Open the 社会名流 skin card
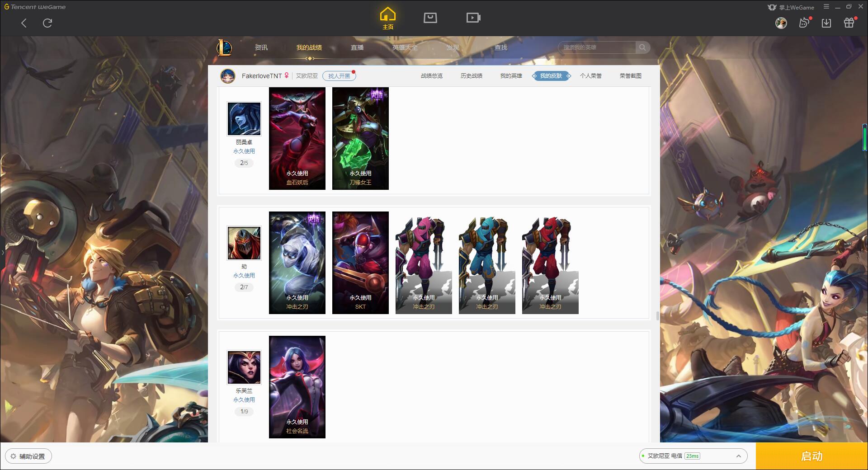The image size is (868, 470). pyautogui.click(x=297, y=387)
